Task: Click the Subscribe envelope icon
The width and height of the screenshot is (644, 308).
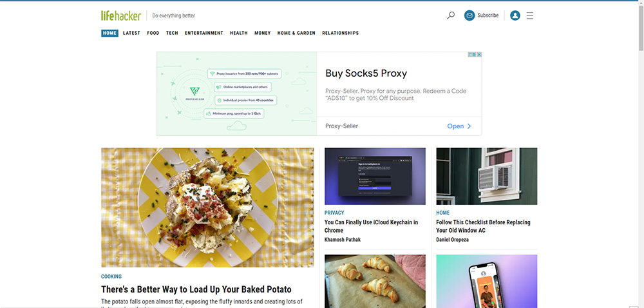Action: point(469,15)
